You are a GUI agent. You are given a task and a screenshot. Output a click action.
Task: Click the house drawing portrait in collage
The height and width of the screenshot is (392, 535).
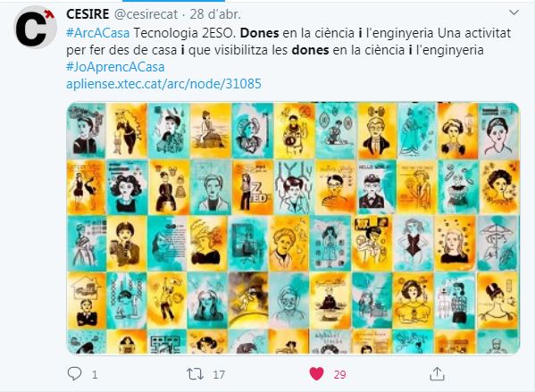pyautogui.click(x=87, y=300)
